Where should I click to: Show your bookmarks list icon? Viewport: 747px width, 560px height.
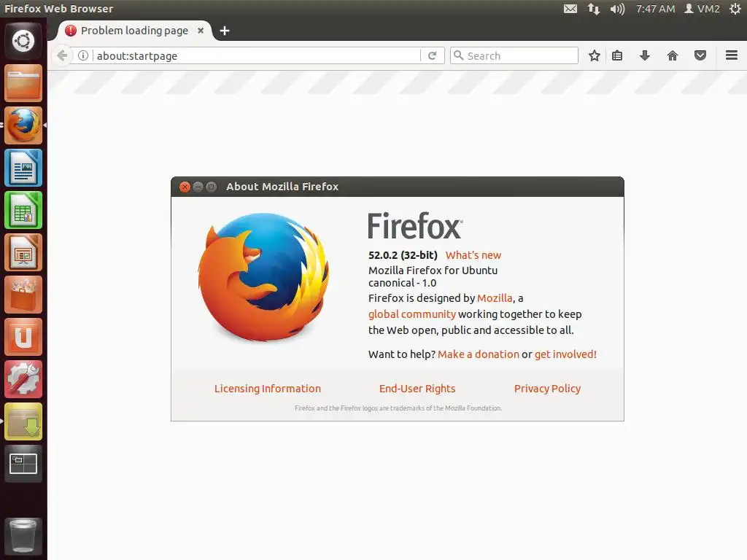(x=617, y=55)
